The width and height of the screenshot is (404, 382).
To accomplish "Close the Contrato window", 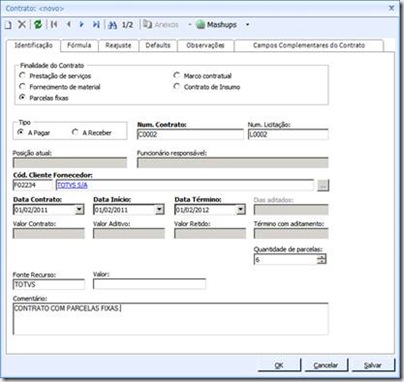I will 392,8.
